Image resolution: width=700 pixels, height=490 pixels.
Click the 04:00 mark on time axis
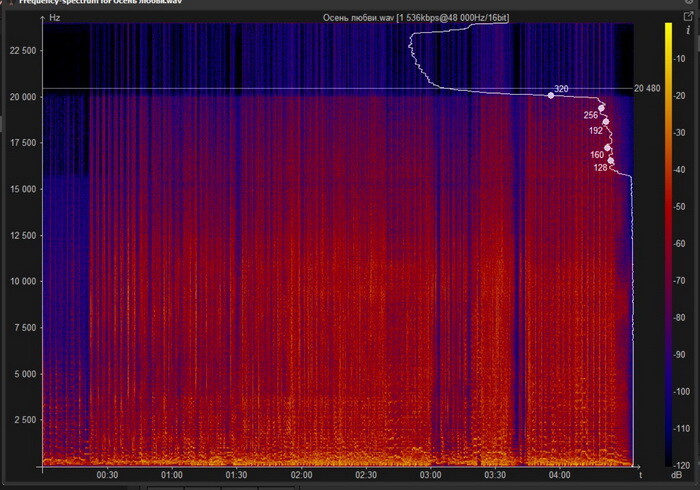coord(560,476)
